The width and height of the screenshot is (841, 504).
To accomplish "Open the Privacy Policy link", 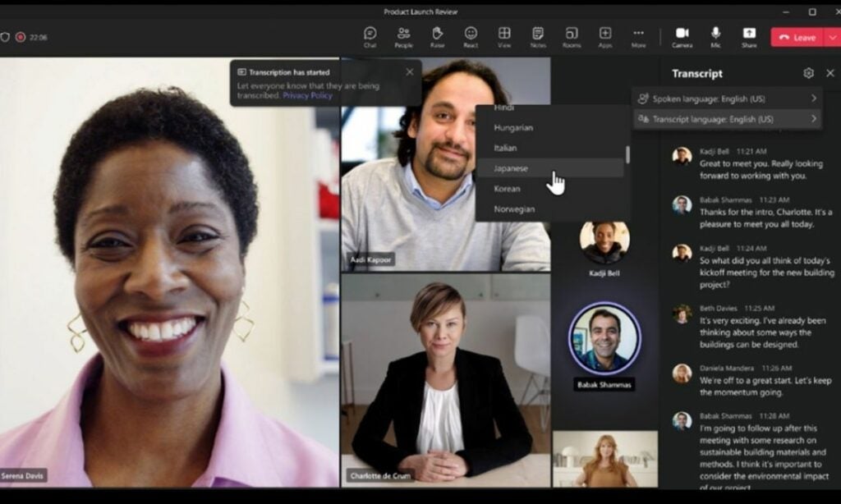I will [309, 95].
